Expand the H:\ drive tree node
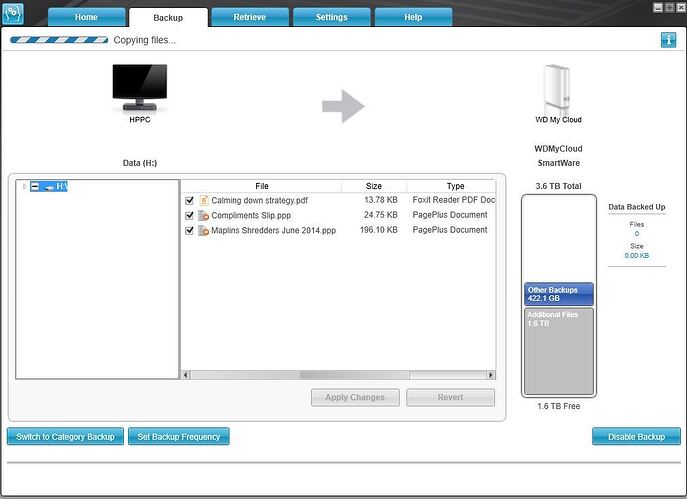Image resolution: width=687 pixels, height=499 pixels. click(25, 187)
